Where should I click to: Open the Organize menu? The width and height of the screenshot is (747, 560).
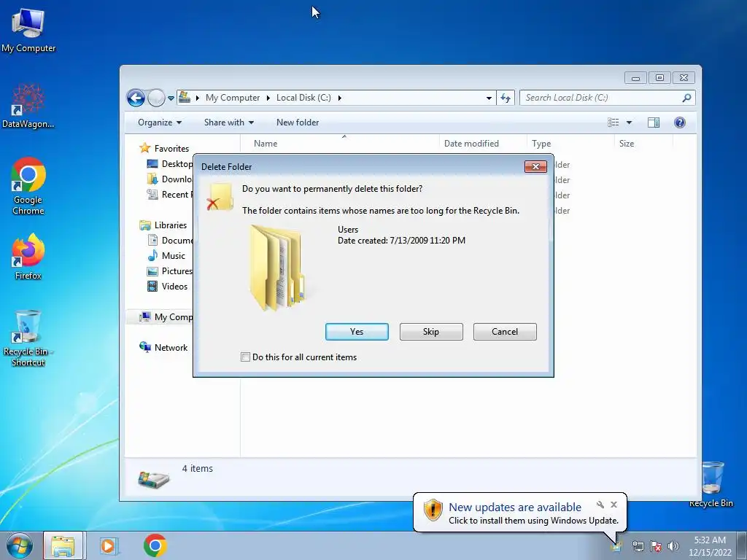tap(160, 122)
